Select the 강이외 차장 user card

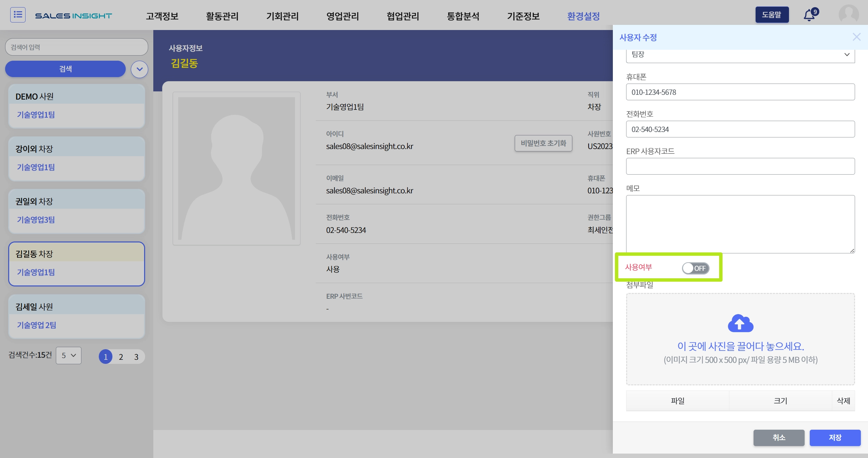point(77,159)
